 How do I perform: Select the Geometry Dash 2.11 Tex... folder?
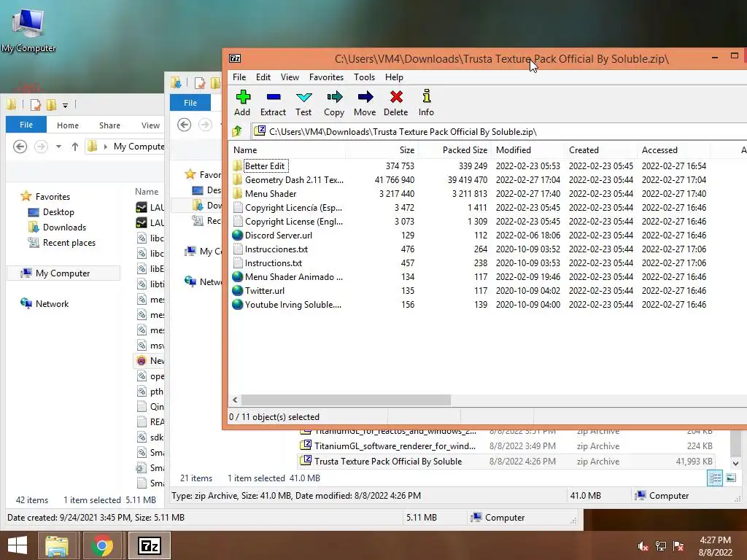294,180
